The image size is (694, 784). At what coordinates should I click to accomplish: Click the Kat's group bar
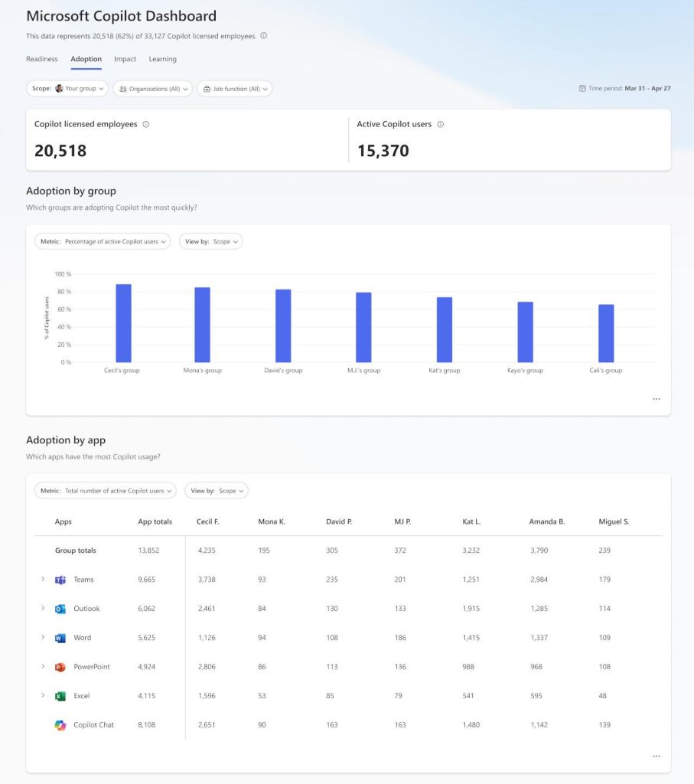tap(445, 329)
